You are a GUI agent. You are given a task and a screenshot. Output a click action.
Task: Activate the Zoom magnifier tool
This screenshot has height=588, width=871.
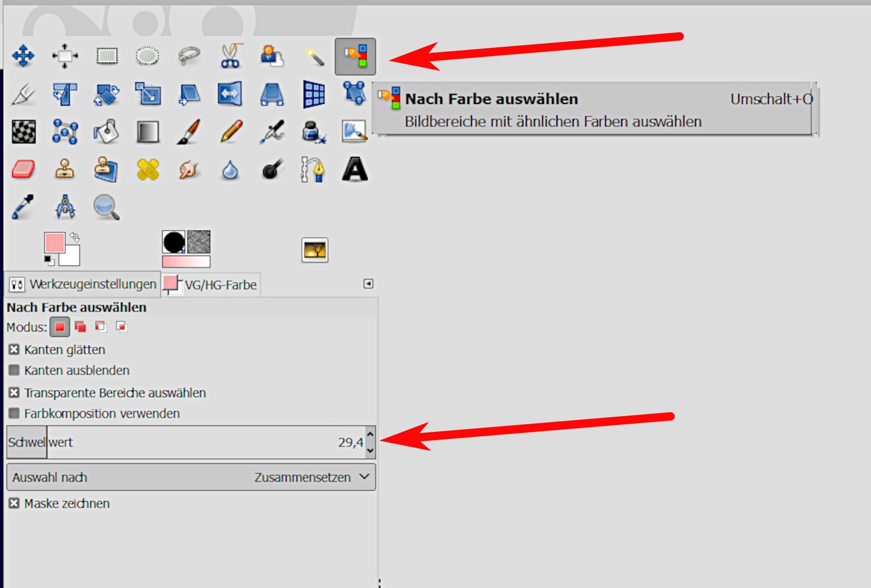(x=106, y=207)
